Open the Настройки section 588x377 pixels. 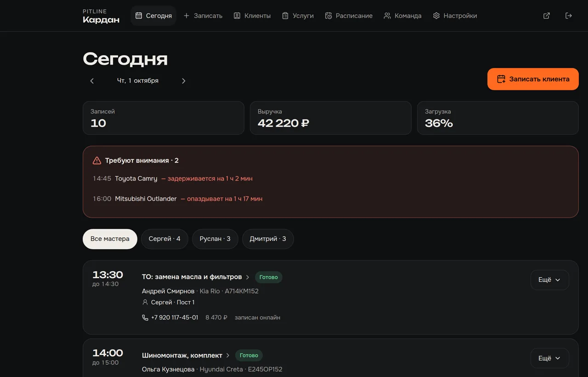click(x=455, y=16)
